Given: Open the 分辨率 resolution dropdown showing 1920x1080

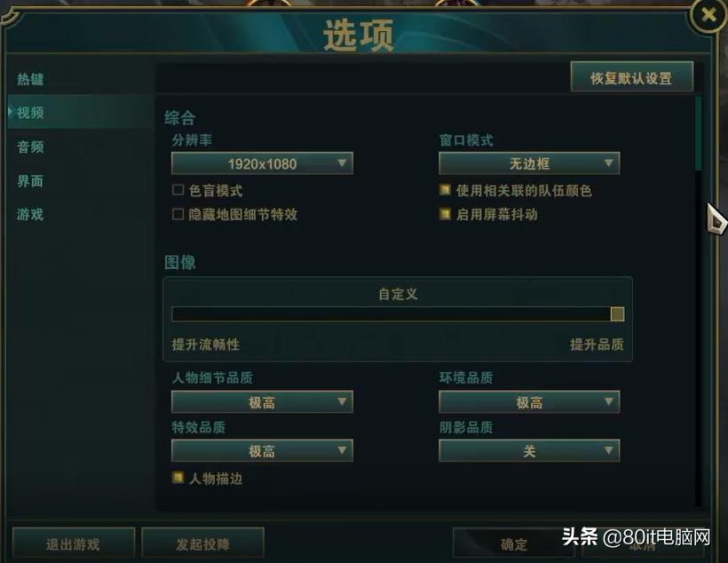Looking at the screenshot, I should click(x=262, y=163).
